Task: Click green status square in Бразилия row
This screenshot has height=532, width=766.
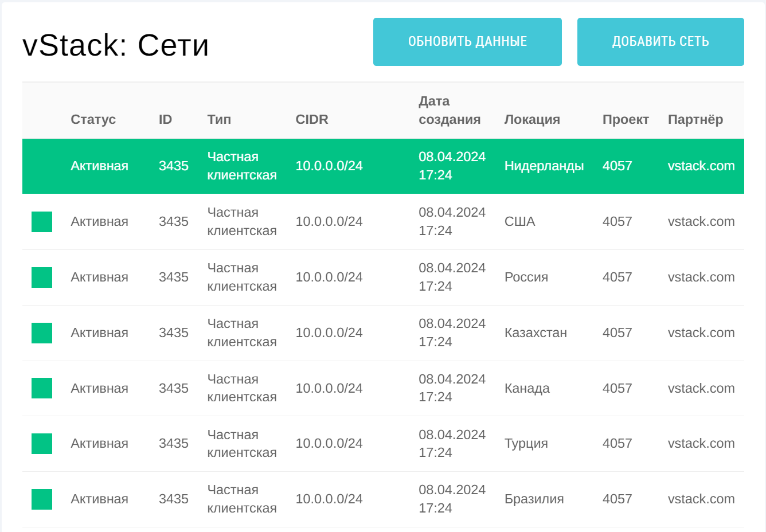Action: tap(42, 499)
